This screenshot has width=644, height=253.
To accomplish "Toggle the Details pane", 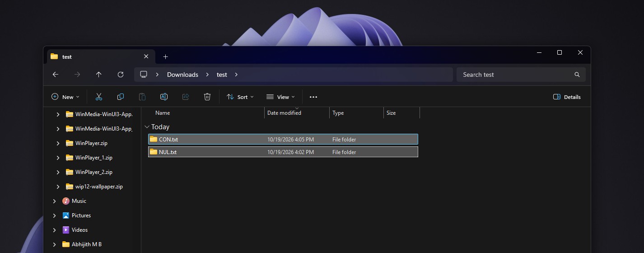I will pos(567,97).
